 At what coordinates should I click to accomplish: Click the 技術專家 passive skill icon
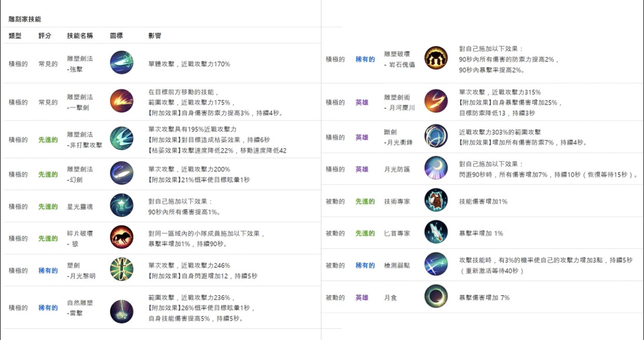pos(436,201)
